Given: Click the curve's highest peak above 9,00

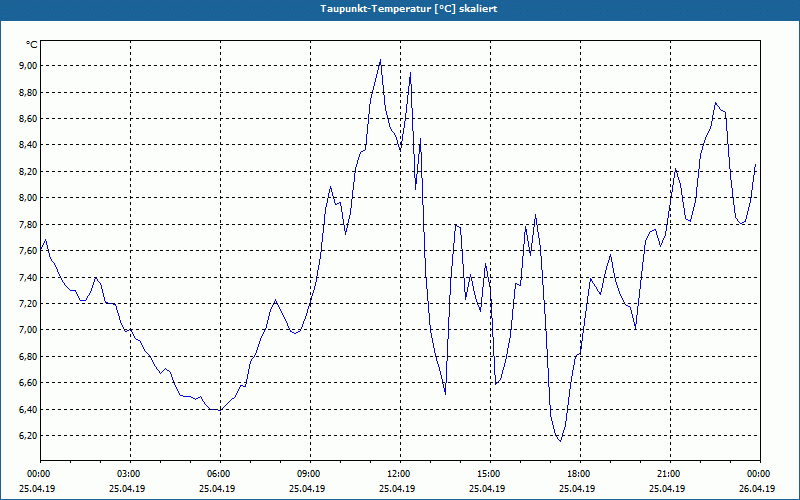Looking at the screenshot, I should click(x=380, y=60).
